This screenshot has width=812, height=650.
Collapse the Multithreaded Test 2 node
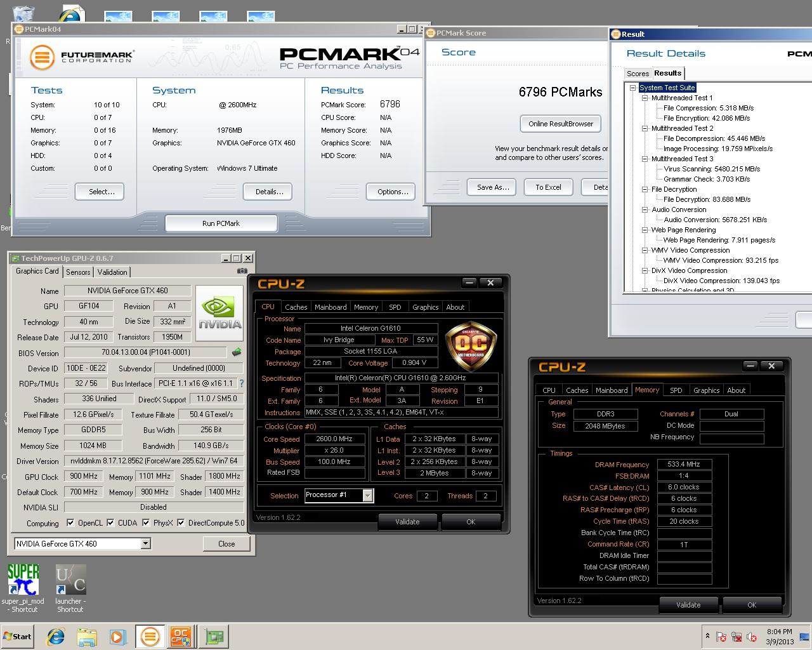pyautogui.click(x=645, y=128)
